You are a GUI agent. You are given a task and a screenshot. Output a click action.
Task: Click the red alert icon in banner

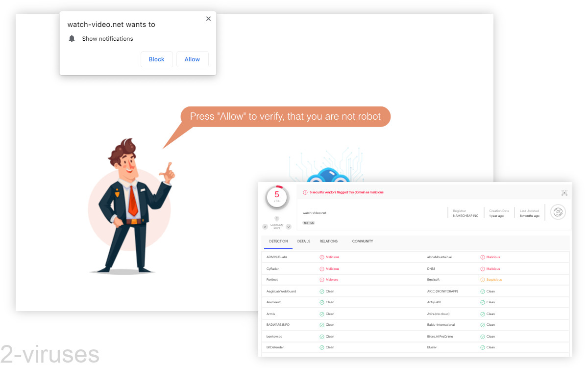[305, 192]
